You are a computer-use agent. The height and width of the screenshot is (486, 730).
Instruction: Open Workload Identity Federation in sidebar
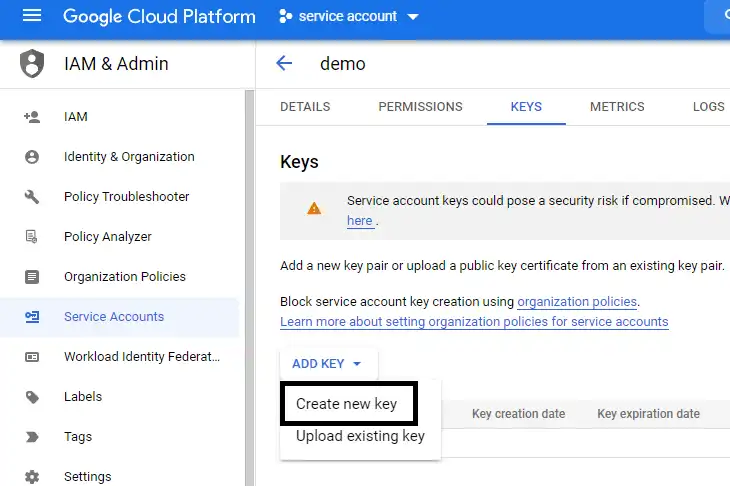pos(120,357)
